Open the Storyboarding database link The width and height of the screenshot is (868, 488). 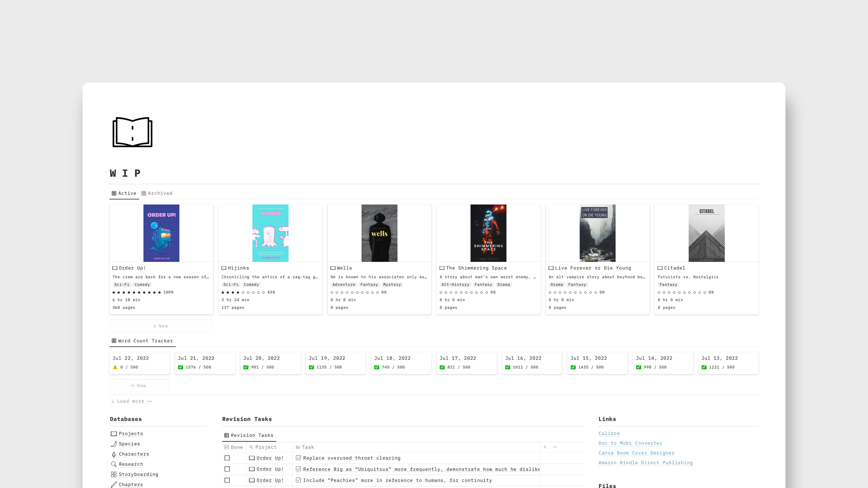138,474
